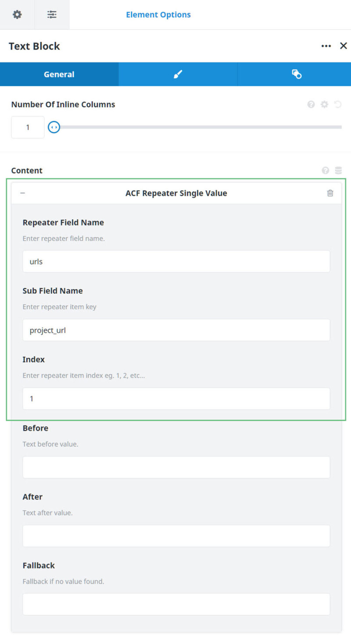Viewport: 351px width, 644px height.
Task: Open the ellipsis options menu for Text Block
Action: click(x=326, y=46)
